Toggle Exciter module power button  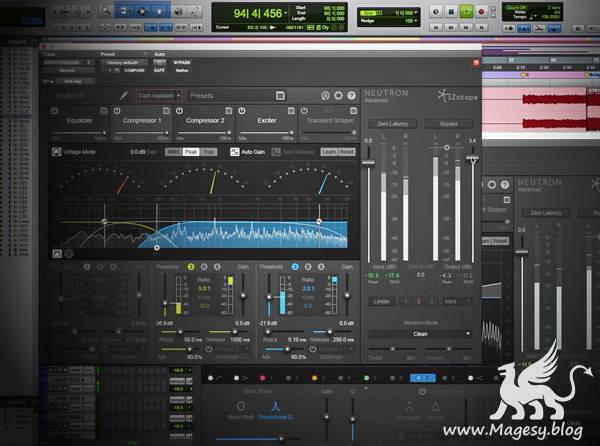242,111
